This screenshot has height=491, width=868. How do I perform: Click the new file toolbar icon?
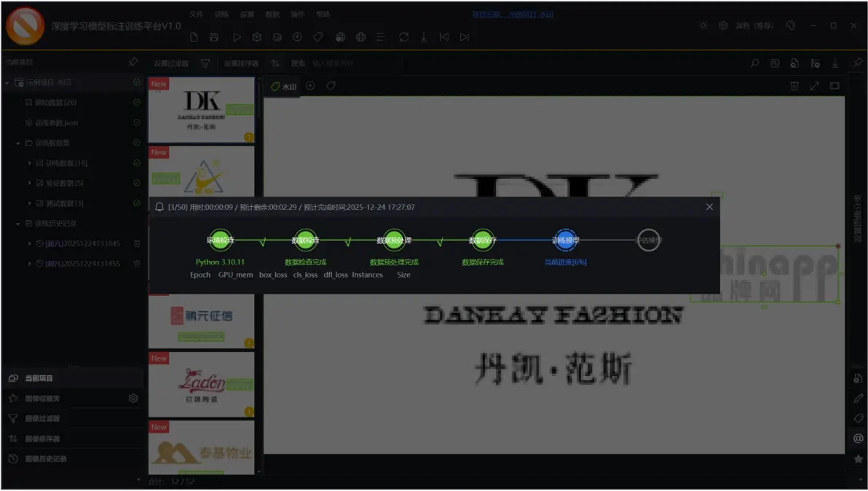194,37
